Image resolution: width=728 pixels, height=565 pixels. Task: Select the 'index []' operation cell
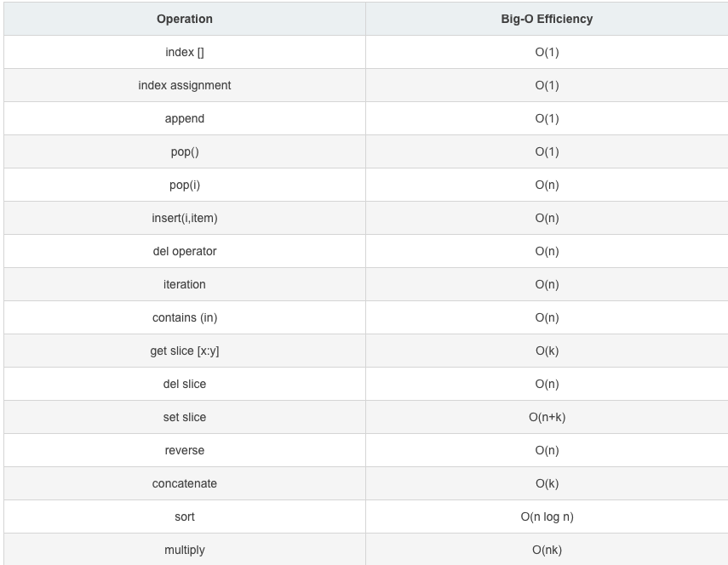(185, 52)
